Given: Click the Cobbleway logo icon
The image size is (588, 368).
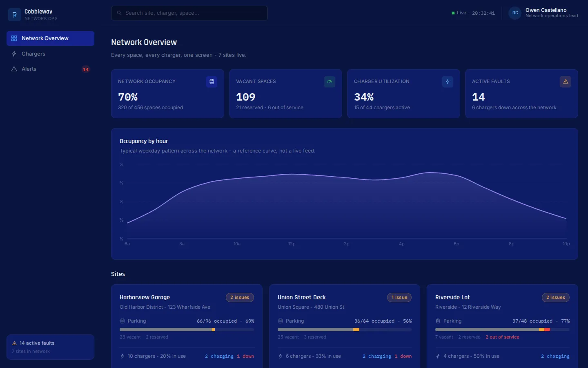Looking at the screenshot, I should click(x=15, y=15).
